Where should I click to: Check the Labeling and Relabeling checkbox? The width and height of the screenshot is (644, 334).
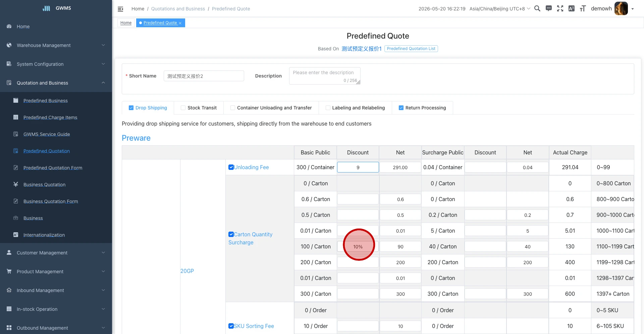328,108
